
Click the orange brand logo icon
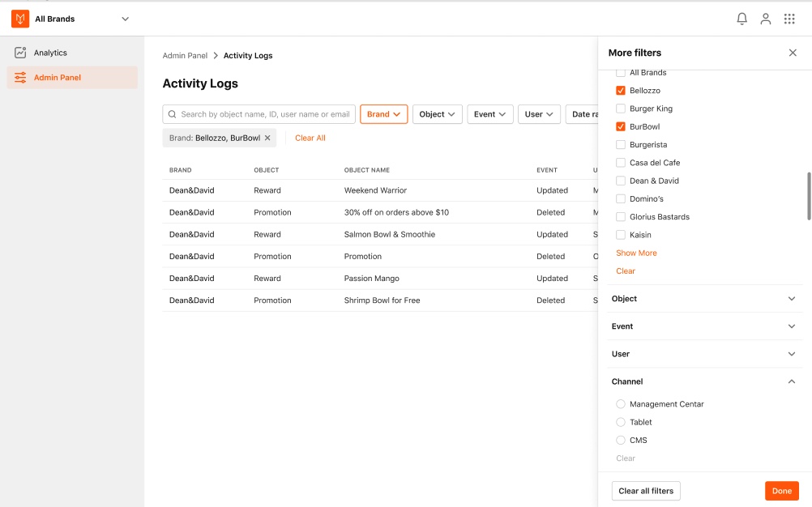(20, 19)
